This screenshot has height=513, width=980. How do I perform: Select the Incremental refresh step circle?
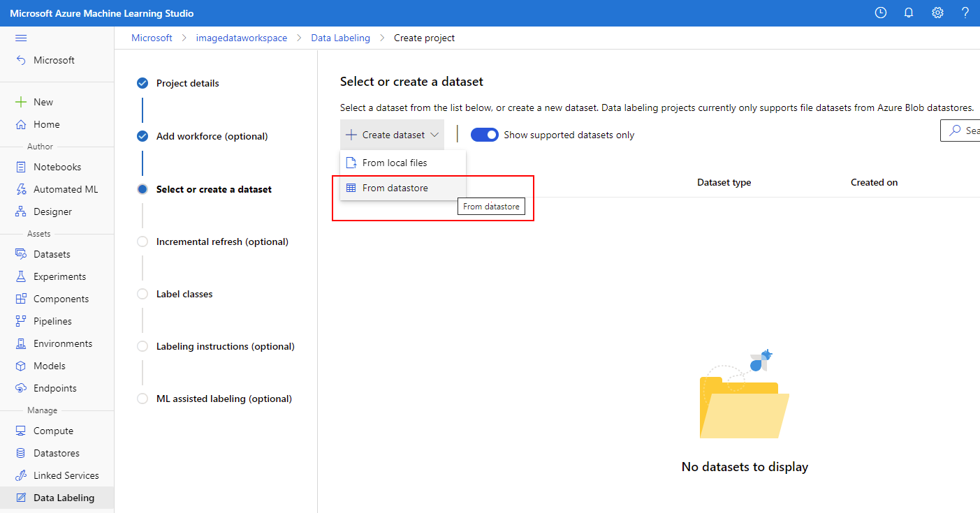[142, 241]
